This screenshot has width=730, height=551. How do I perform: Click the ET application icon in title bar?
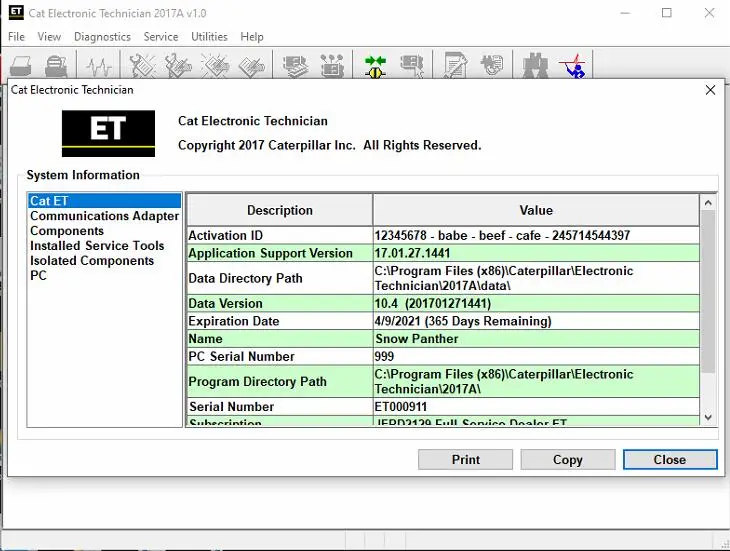(16, 13)
